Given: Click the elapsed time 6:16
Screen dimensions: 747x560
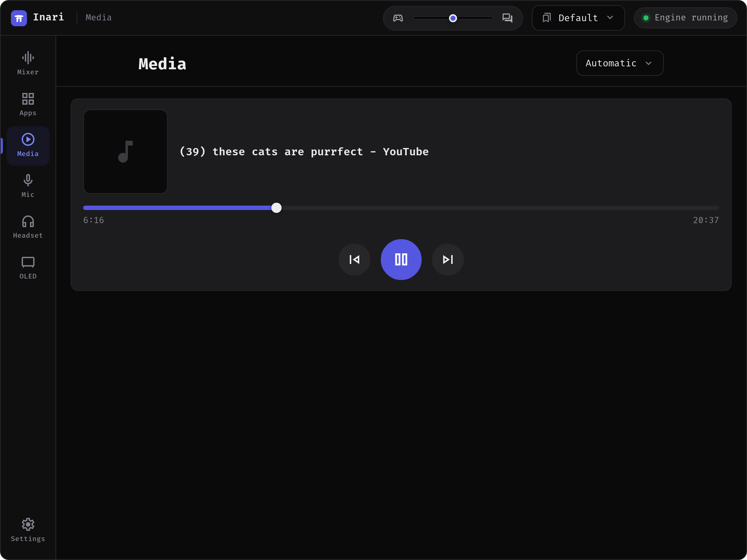Looking at the screenshot, I should click(94, 220).
